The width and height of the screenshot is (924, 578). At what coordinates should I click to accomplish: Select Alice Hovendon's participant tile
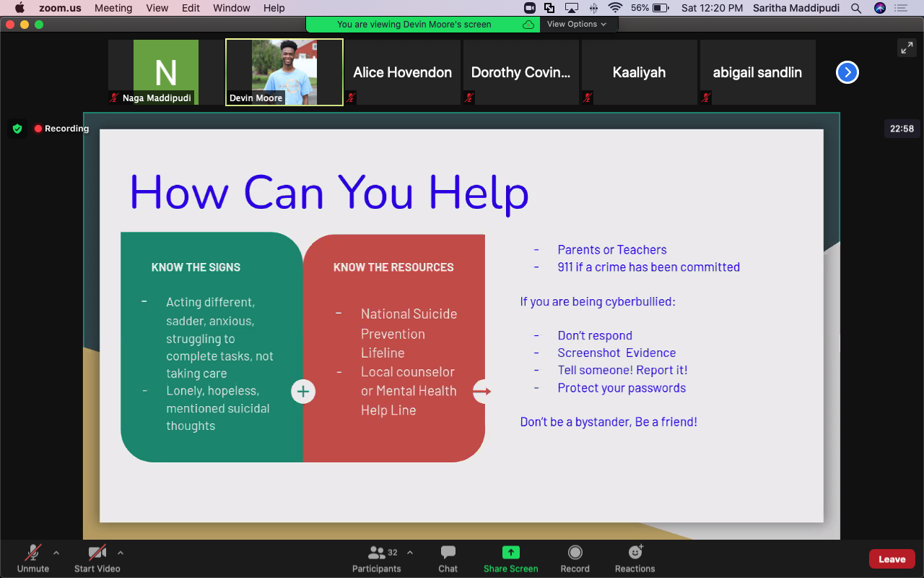click(403, 72)
